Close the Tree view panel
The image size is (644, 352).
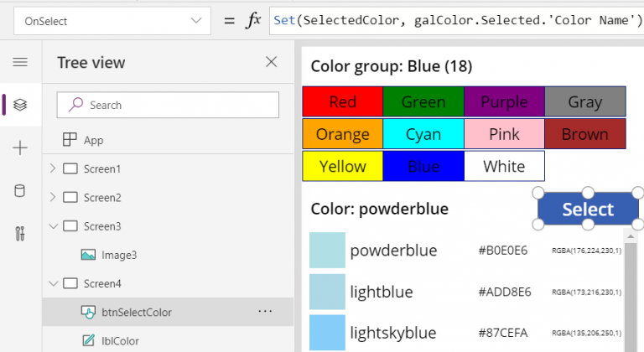[271, 62]
